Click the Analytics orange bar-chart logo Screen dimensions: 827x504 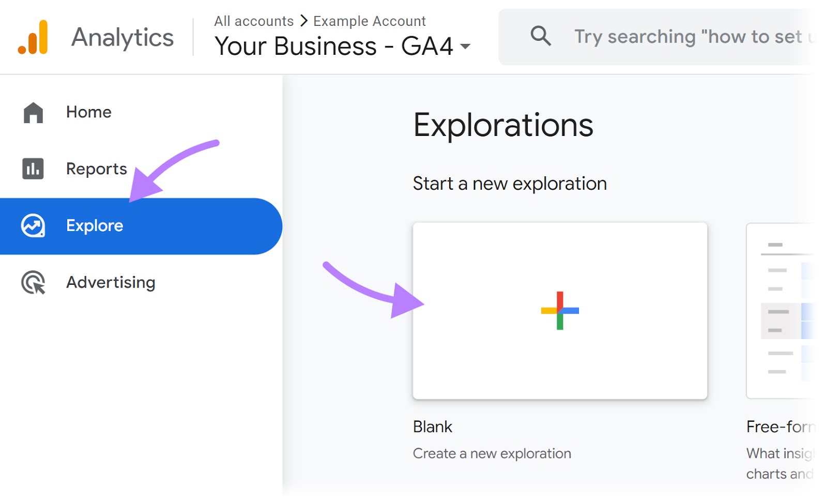[x=32, y=36]
